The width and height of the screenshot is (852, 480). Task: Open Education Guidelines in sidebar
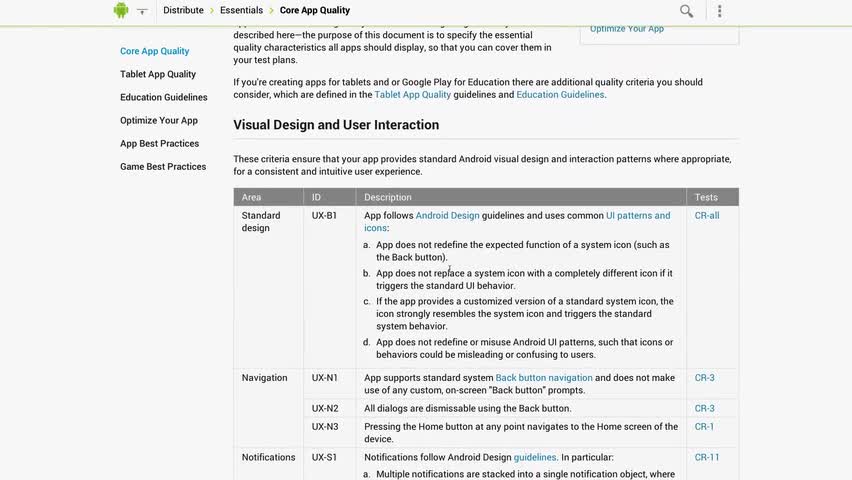click(164, 97)
